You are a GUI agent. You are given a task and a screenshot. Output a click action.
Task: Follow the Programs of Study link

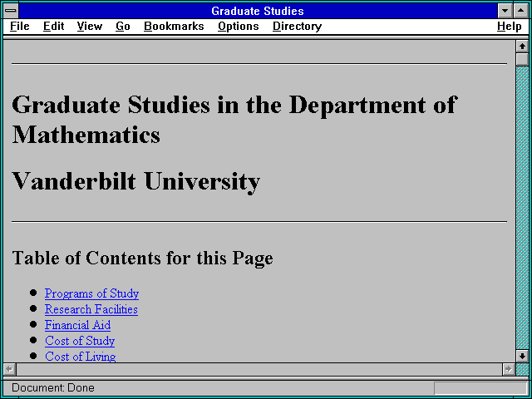tap(91, 293)
